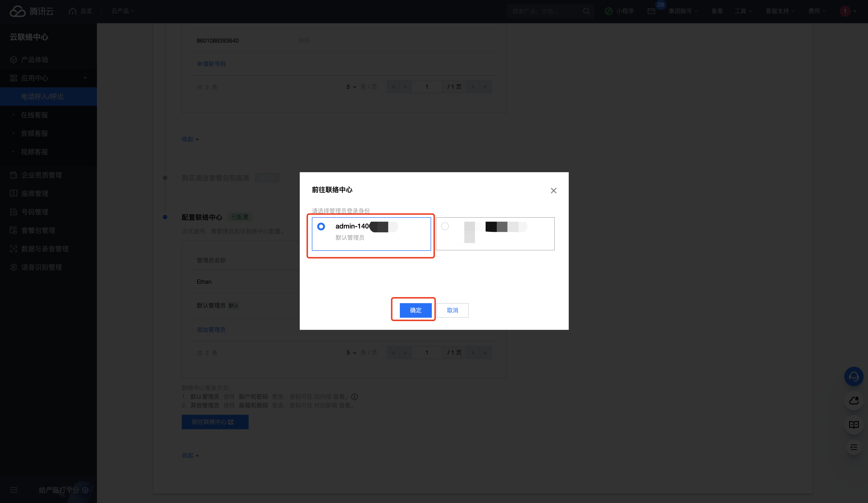This screenshot has width=868, height=503.
Task: Select the second administrator radio option
Action: 445,227
